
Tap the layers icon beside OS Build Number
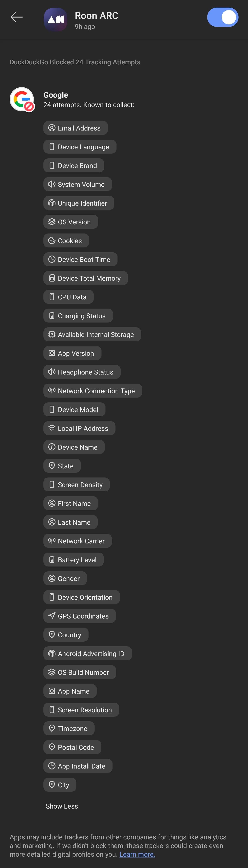pyautogui.click(x=52, y=672)
